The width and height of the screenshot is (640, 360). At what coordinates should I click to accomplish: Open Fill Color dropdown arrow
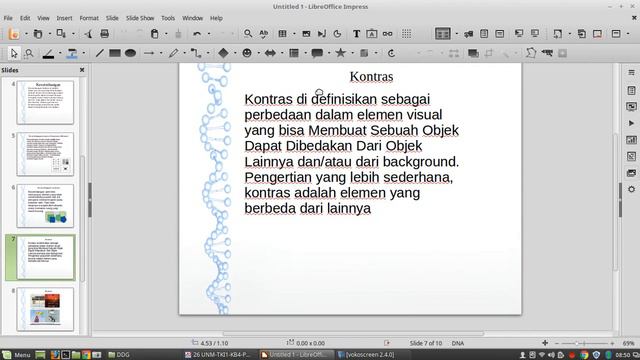click(84, 53)
